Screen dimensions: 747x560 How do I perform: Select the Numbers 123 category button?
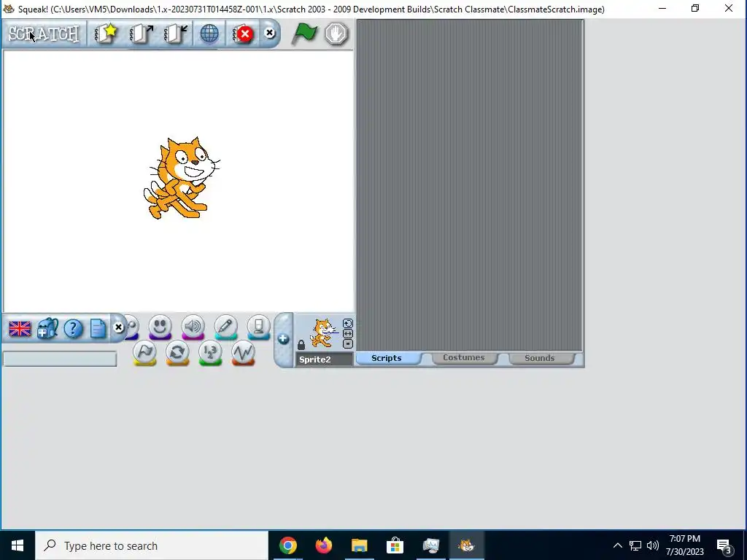click(210, 354)
